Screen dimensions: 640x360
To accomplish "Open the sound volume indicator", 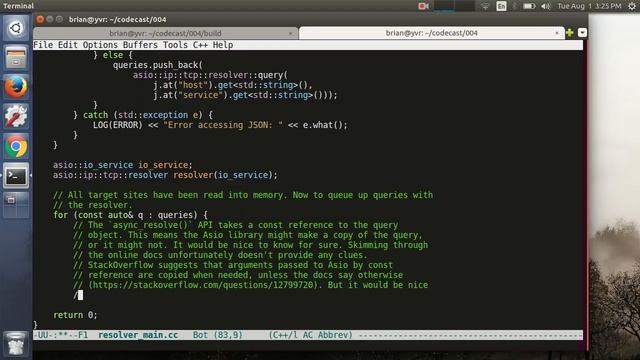I will (546, 6).
